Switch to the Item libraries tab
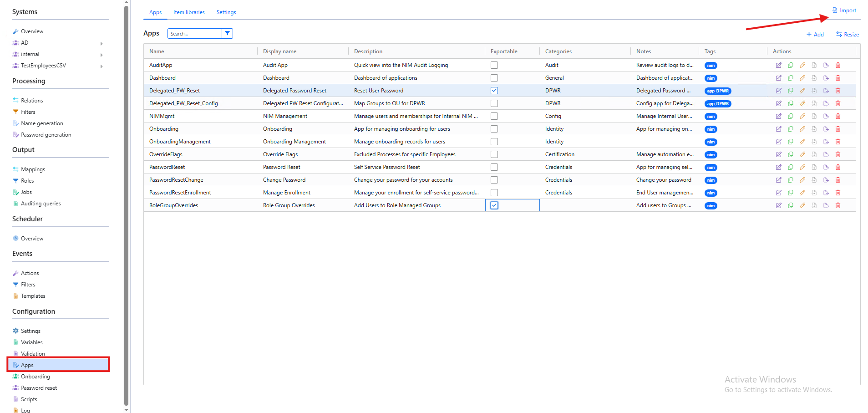Viewport: 868px width, 413px height. (x=189, y=12)
